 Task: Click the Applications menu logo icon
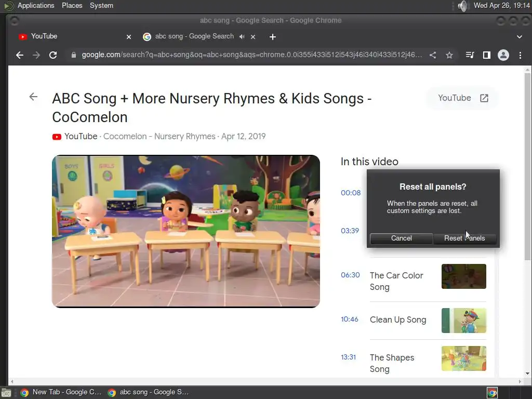(8, 5)
